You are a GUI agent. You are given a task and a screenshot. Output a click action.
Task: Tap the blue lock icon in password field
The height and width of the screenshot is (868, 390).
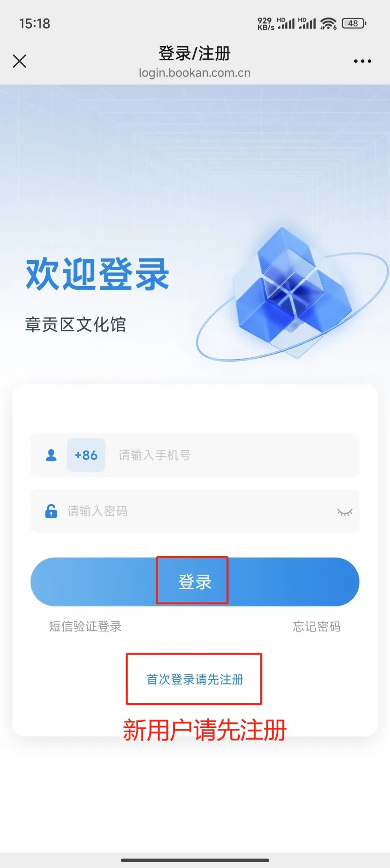(51, 511)
